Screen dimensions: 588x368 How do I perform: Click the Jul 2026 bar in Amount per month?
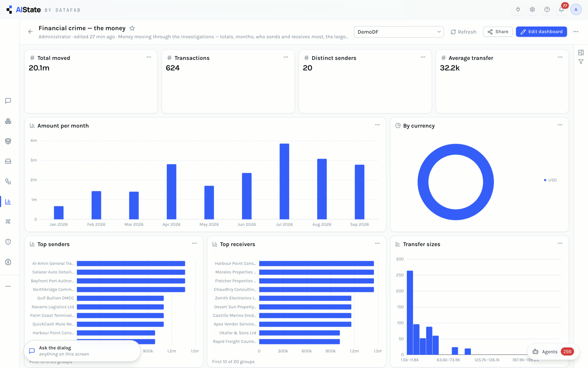click(284, 181)
